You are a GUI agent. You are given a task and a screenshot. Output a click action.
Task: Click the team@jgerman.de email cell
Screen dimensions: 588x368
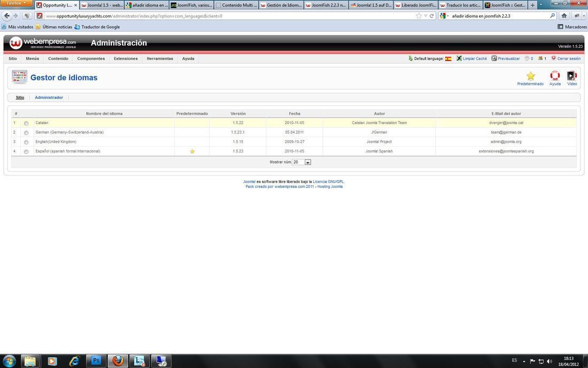point(506,133)
